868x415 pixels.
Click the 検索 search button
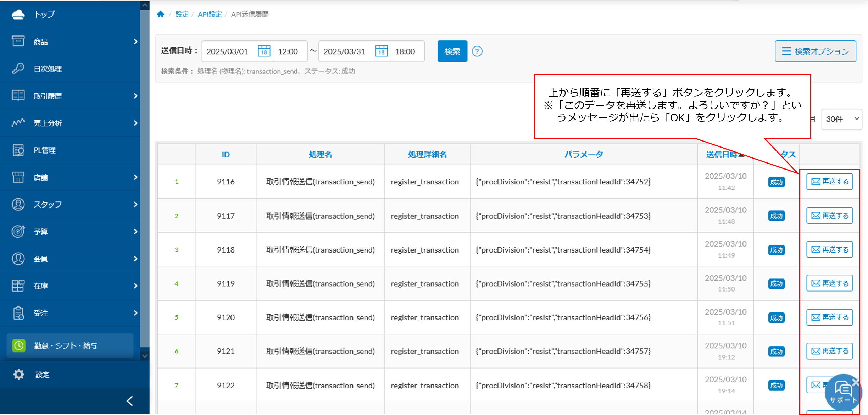tap(452, 51)
